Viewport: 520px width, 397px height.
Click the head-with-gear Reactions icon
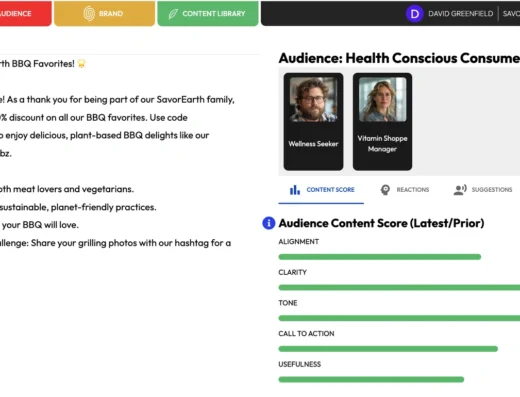coord(385,190)
